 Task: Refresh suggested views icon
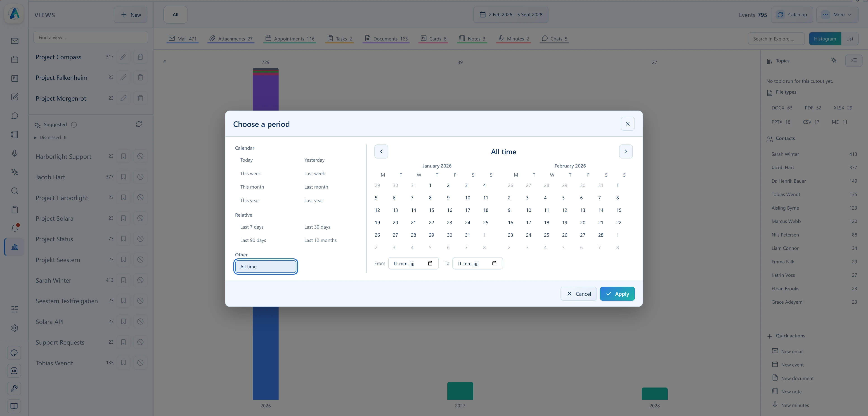tap(139, 124)
